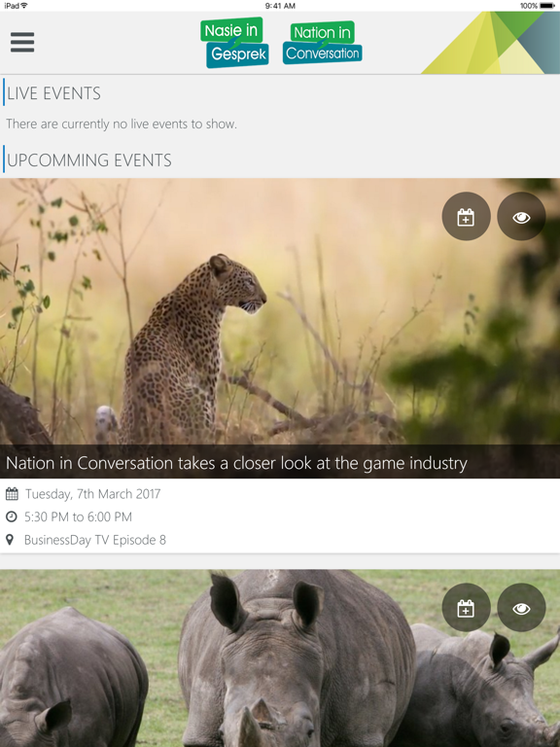560x747 pixels.
Task: Add the rhino event to calendar
Action: pos(466,607)
